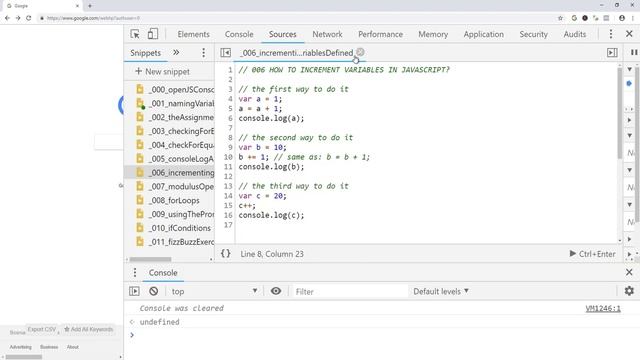Close the _006_incrementi snippet tab
The image size is (640, 360).
360,52
